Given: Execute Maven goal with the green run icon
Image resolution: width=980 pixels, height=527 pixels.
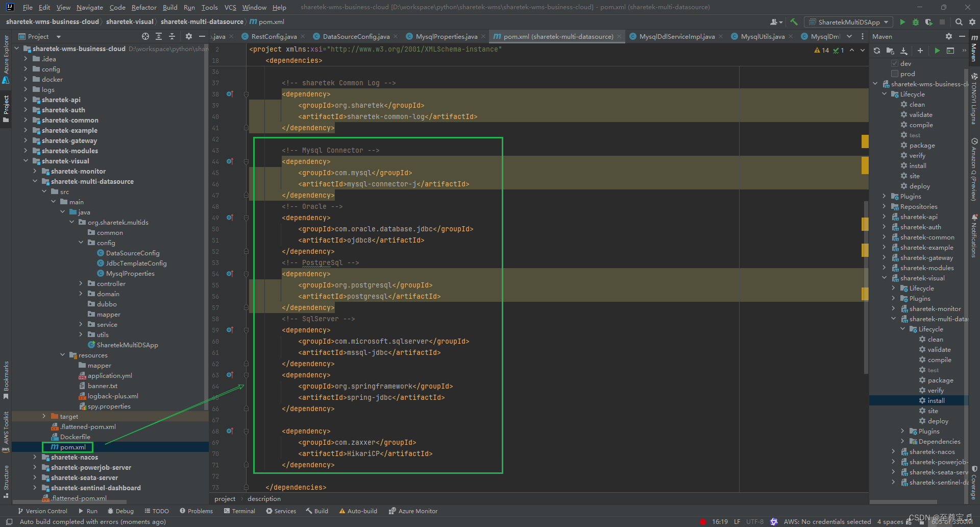Looking at the screenshot, I should [x=938, y=51].
